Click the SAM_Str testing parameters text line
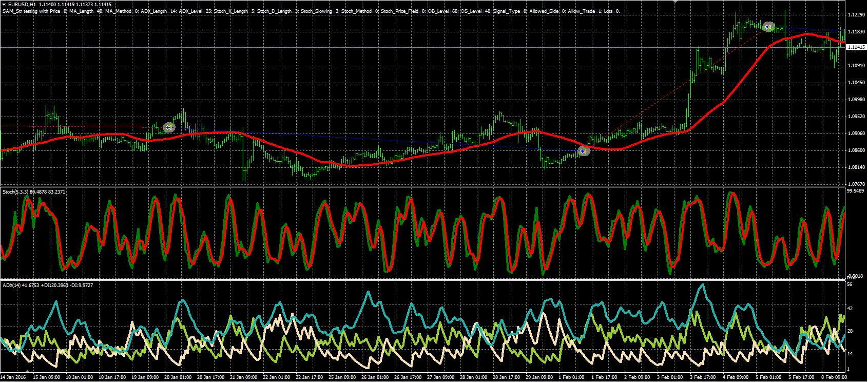This screenshot has width=868, height=382. [x=311, y=11]
